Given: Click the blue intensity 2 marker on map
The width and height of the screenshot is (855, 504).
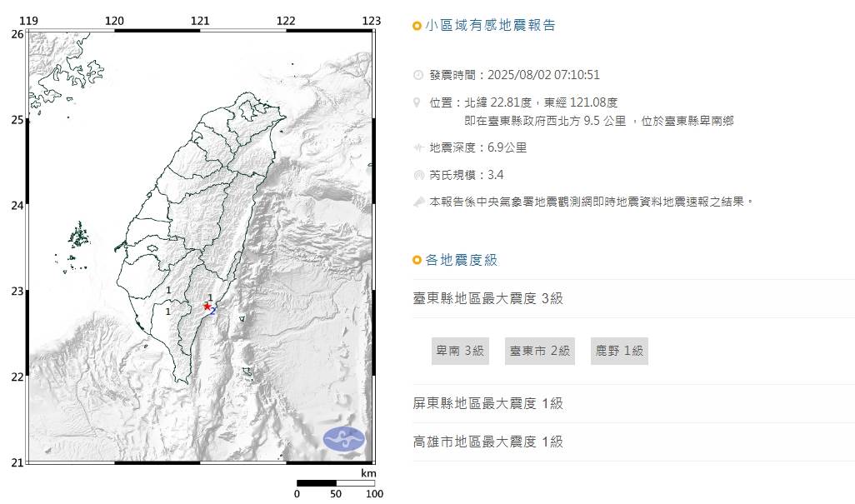Looking at the screenshot, I should tap(213, 311).
